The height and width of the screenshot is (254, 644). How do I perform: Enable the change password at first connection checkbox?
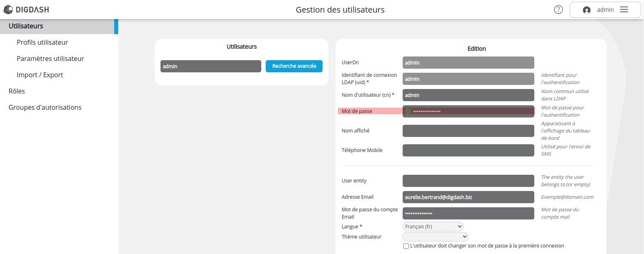coord(406,246)
